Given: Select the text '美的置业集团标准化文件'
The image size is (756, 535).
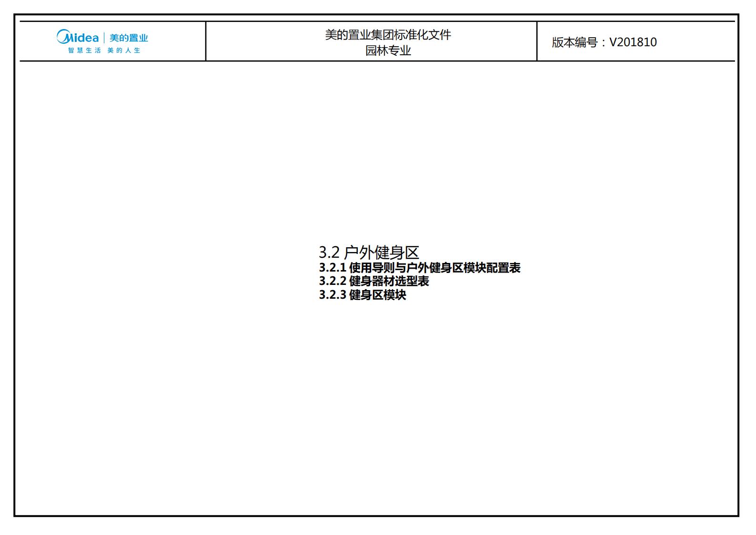Looking at the screenshot, I should (x=388, y=35).
